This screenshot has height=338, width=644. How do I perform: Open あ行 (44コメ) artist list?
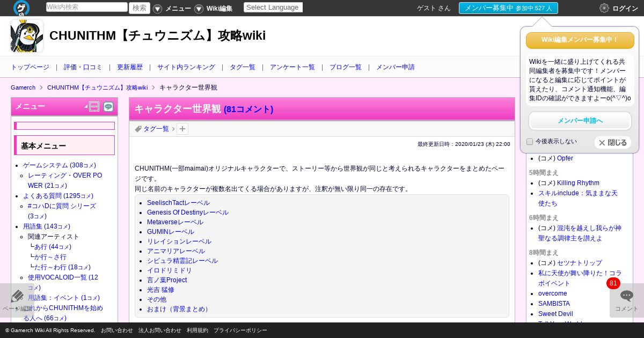pyautogui.click(x=53, y=247)
